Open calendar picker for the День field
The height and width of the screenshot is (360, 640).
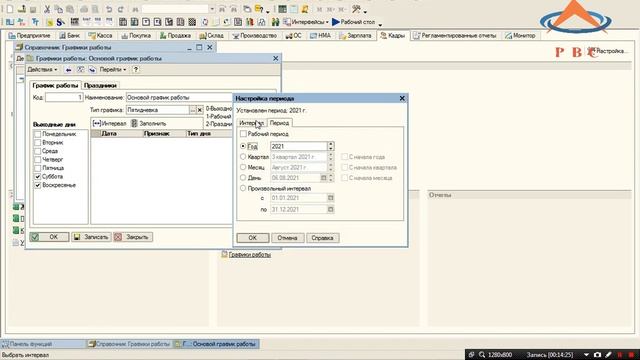click(x=324, y=178)
